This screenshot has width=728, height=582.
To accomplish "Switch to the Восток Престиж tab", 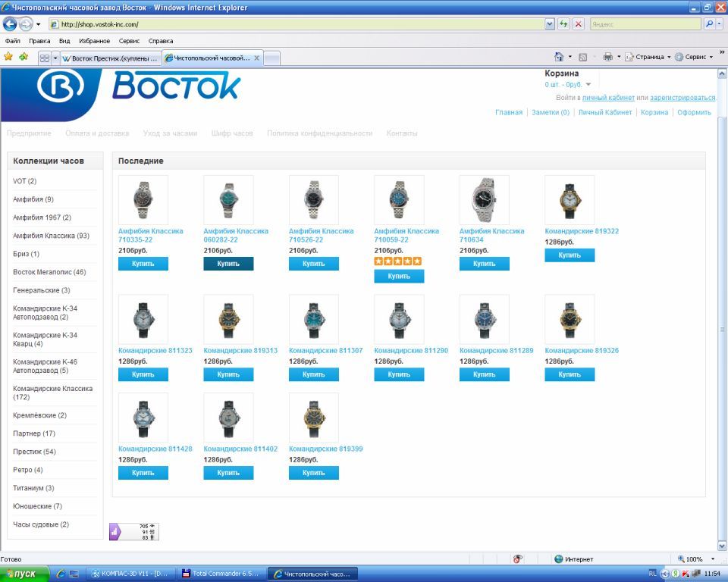I will click(111, 58).
